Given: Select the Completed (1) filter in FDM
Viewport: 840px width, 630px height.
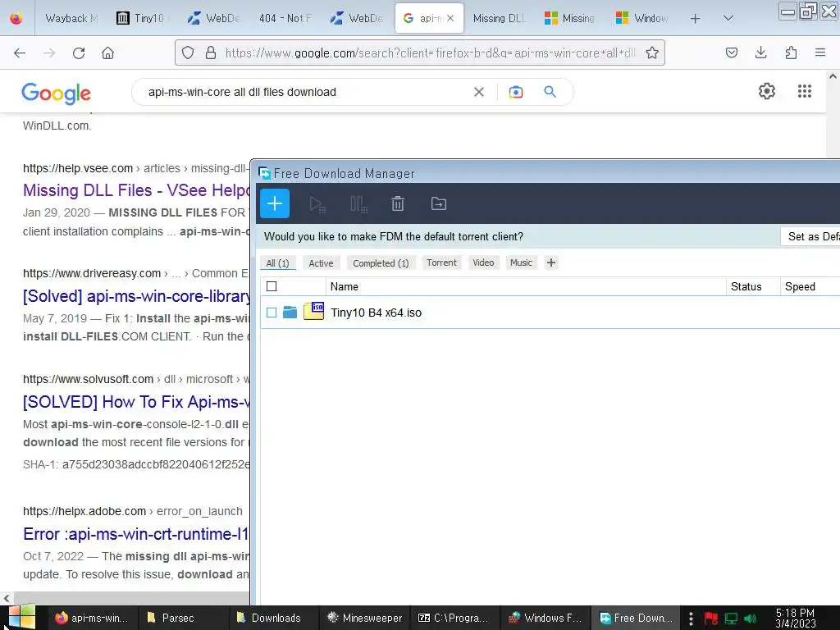Looking at the screenshot, I should pos(381,263).
